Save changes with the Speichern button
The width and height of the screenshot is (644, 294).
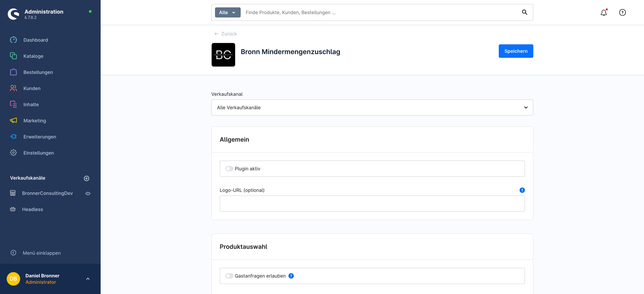click(x=516, y=51)
